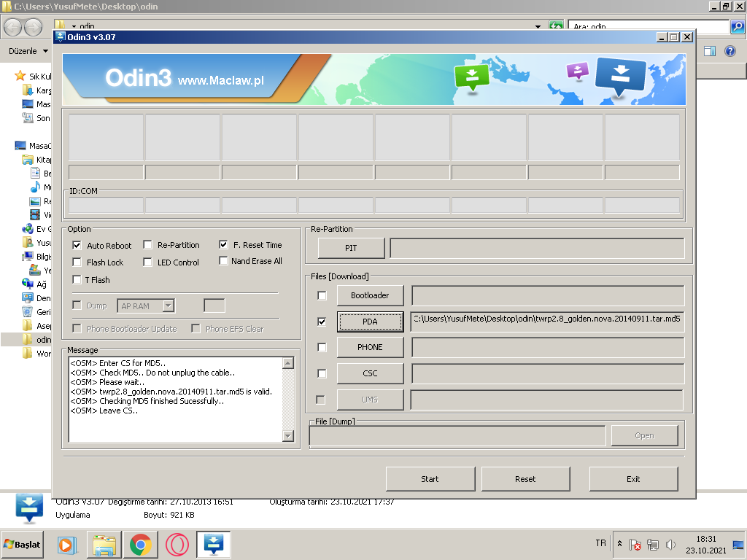Open File Explorer taskbar icon
The height and width of the screenshot is (560, 747).
[x=104, y=545]
